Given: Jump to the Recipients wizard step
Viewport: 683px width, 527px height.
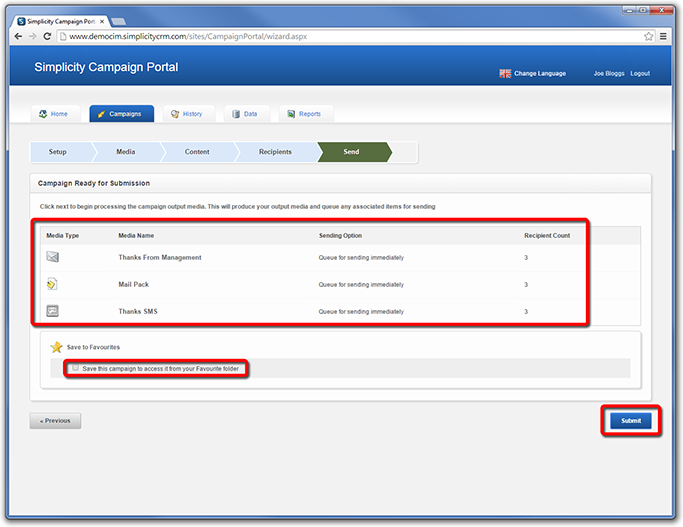Looking at the screenshot, I should click(275, 152).
